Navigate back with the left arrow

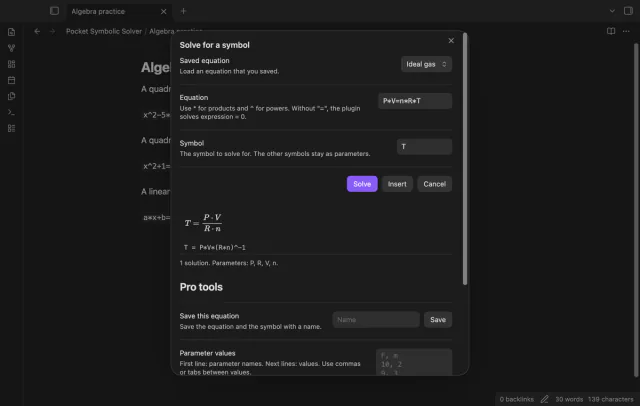pos(37,31)
